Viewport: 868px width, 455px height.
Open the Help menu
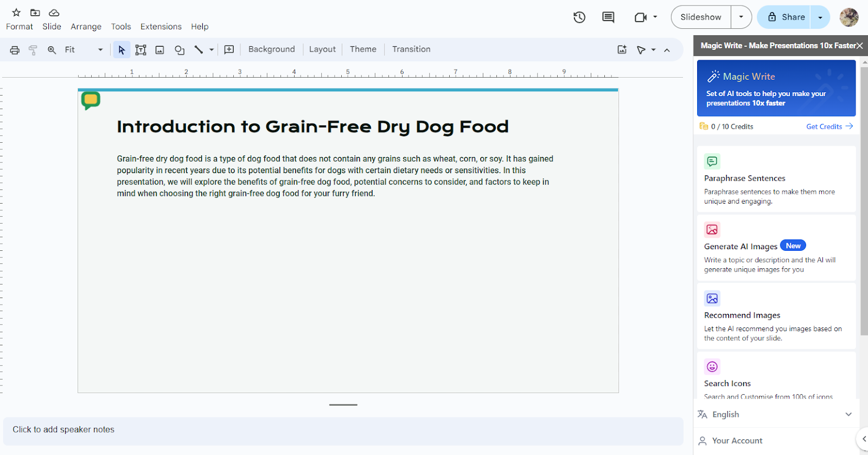[200, 27]
